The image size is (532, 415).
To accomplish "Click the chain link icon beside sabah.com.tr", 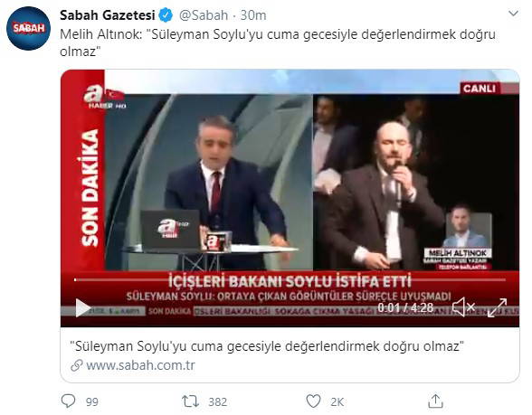I will 77,365.
